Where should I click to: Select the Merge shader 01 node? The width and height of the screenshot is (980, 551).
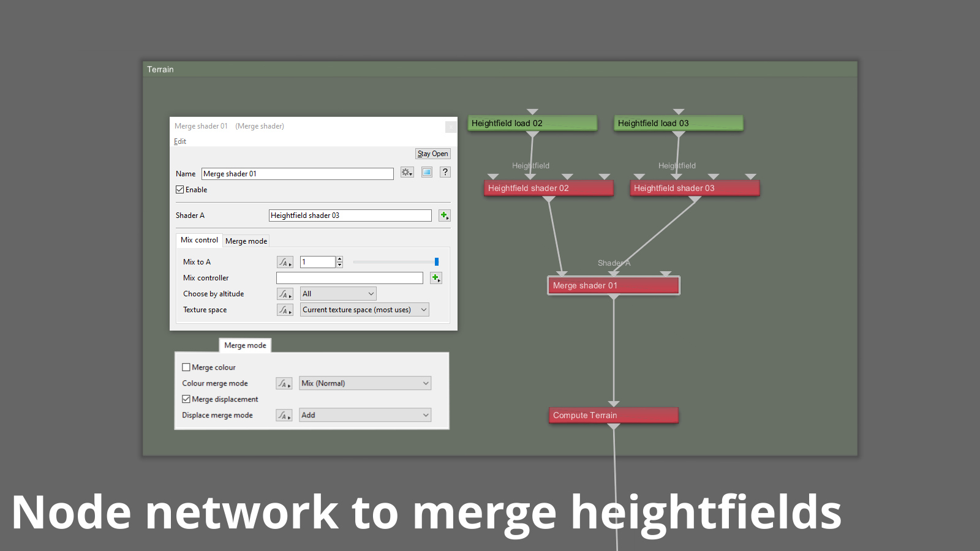[x=614, y=285]
